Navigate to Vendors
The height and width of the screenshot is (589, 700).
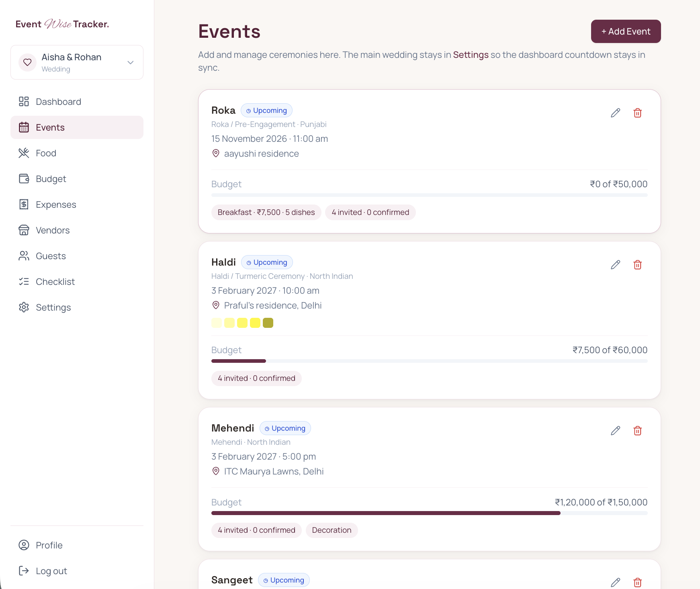click(x=77, y=230)
